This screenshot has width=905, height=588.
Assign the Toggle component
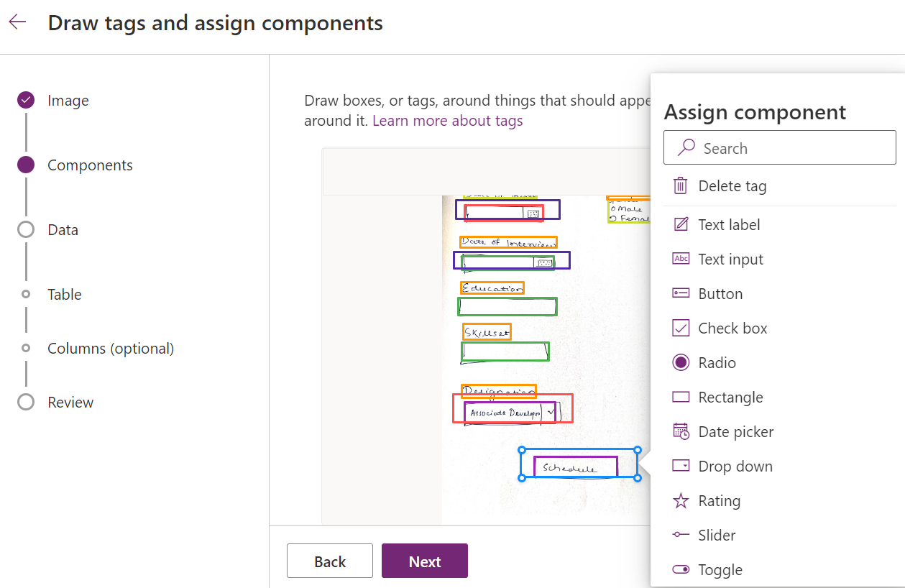719,569
